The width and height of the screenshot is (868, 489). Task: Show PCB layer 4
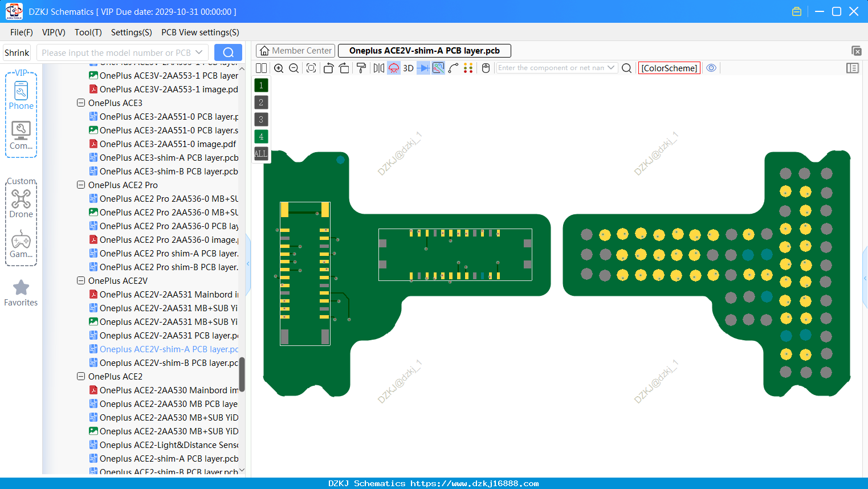click(261, 137)
